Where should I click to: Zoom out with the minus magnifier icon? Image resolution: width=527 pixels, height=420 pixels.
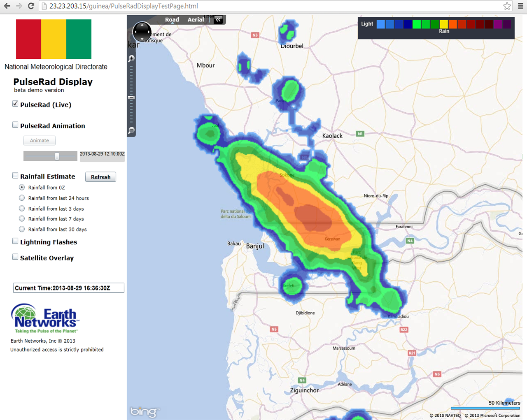coord(131,130)
